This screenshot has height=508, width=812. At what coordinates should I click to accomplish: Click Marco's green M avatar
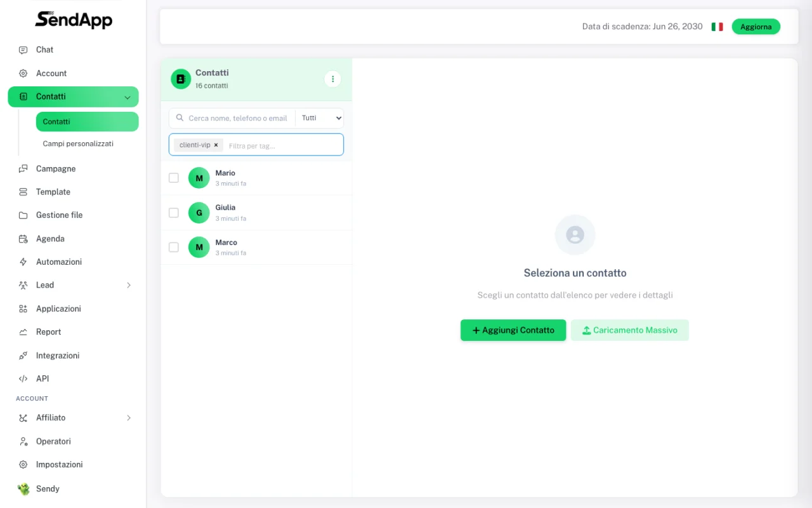[x=199, y=247]
